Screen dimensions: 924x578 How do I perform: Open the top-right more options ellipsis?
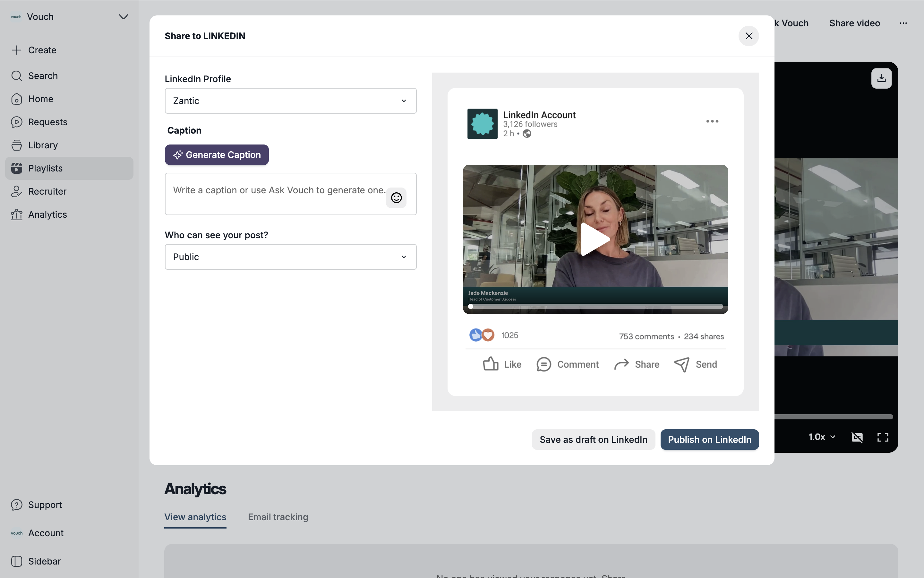point(903,23)
